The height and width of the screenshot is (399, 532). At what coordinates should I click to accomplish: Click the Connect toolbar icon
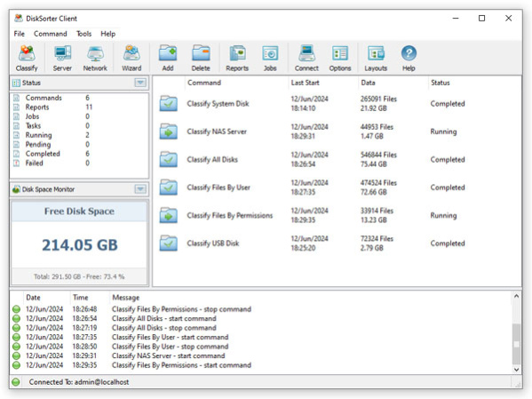pyautogui.click(x=306, y=53)
